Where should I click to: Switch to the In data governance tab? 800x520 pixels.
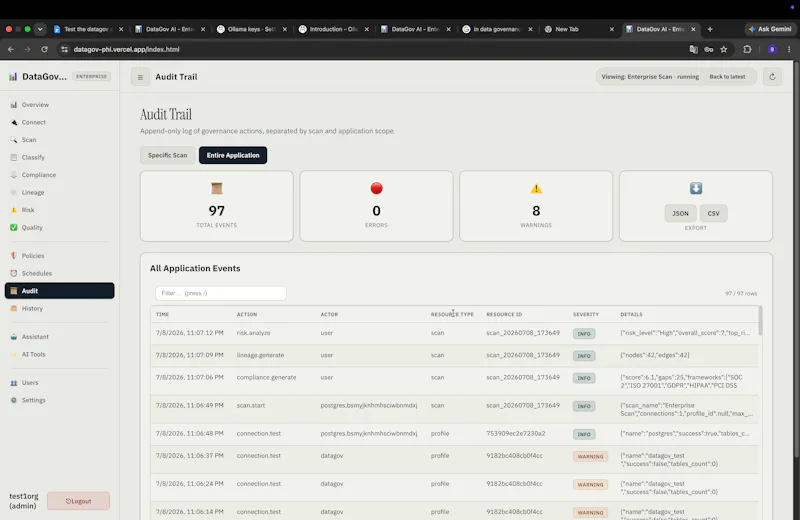click(497, 29)
